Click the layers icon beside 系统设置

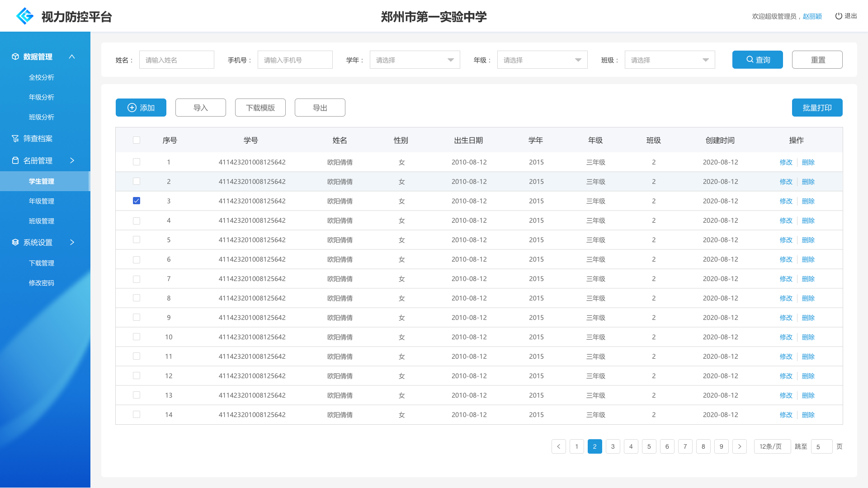click(15, 242)
